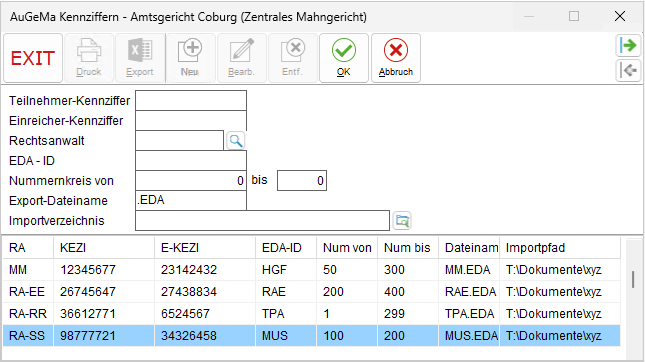645x362 pixels.
Task: Click EDA-ID cell RAE
Action: tap(274, 292)
